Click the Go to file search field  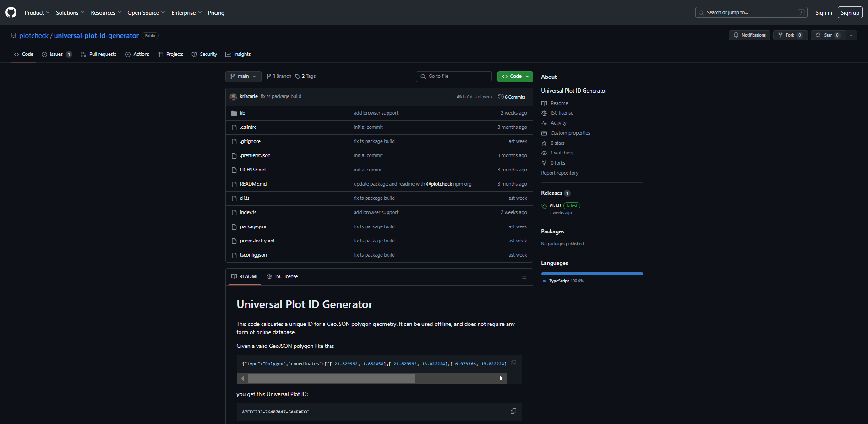[x=453, y=77]
